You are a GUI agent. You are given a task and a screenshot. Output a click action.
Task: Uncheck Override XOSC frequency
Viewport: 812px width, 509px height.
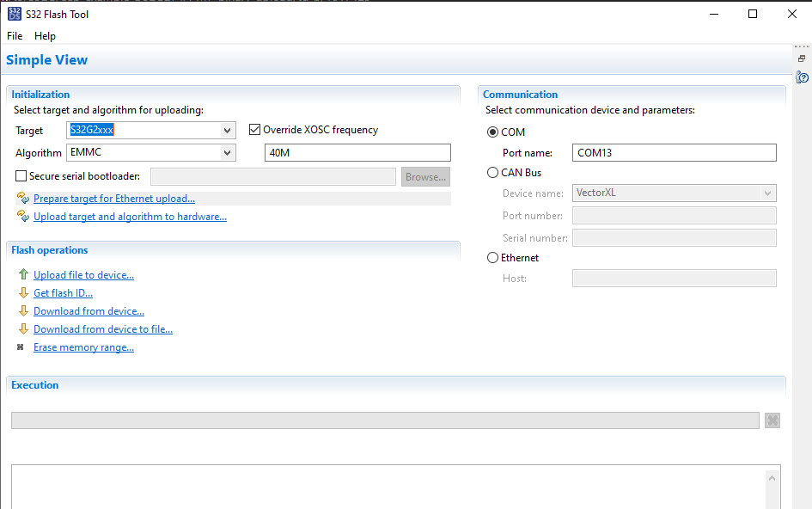pyautogui.click(x=254, y=129)
